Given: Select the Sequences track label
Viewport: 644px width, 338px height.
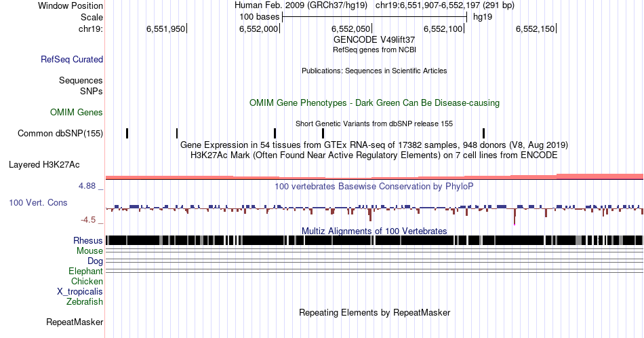Looking at the screenshot, I should [x=81, y=80].
